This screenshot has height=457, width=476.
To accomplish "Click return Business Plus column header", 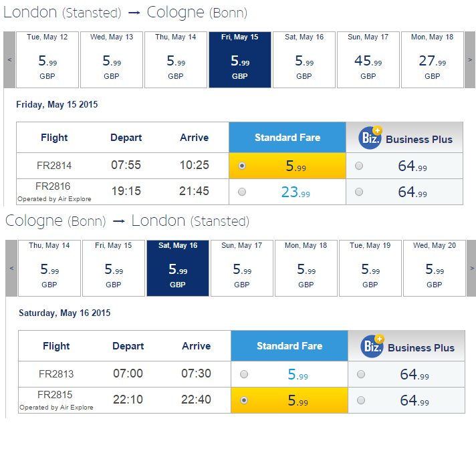I will 406,346.
